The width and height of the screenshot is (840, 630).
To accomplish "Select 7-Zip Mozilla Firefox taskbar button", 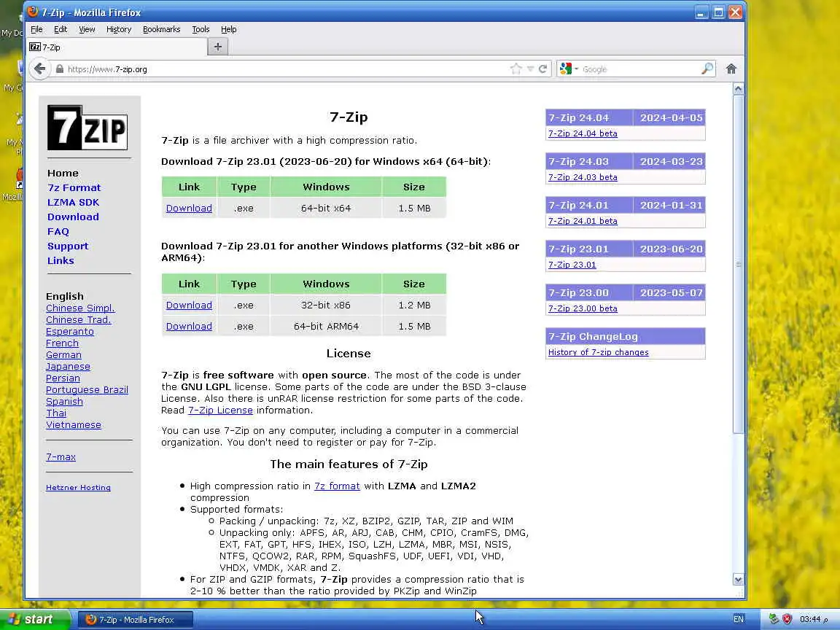I will pyautogui.click(x=136, y=620).
